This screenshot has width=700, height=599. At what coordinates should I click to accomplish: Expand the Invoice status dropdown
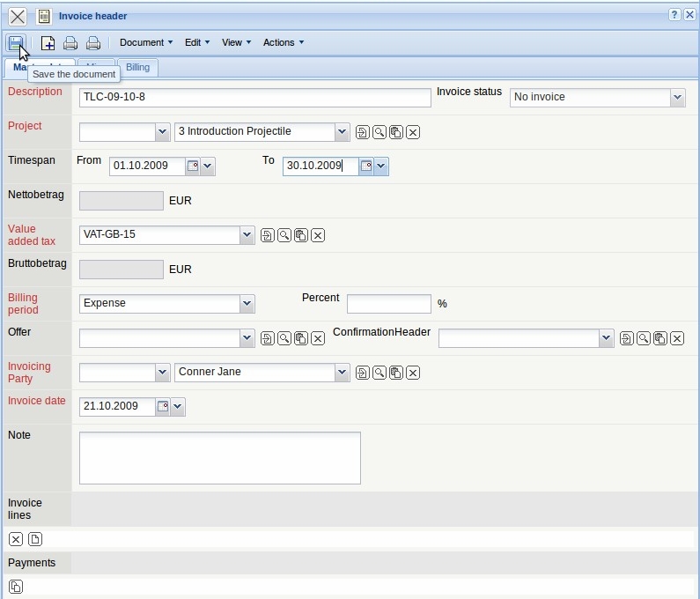point(677,98)
